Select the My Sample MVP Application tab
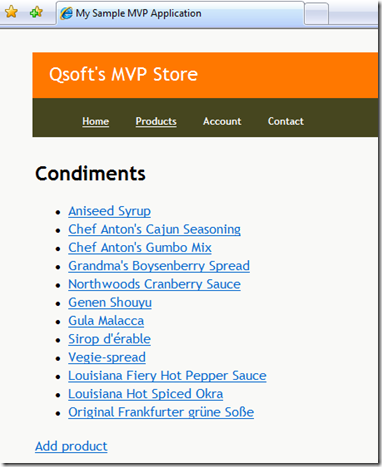The height and width of the screenshot is (467, 382). (x=180, y=13)
